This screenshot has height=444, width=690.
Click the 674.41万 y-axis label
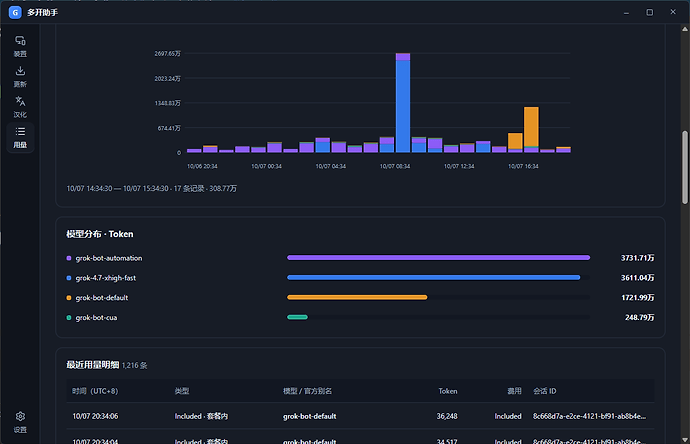click(x=169, y=128)
